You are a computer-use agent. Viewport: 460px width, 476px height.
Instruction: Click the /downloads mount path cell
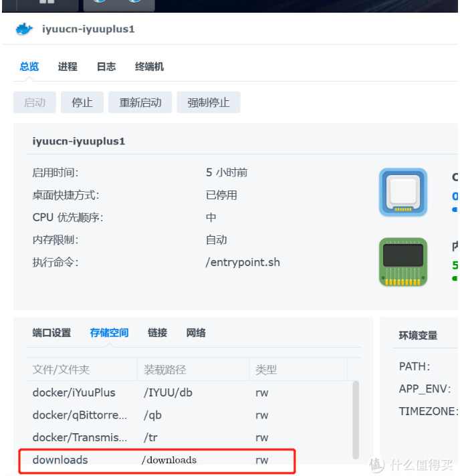click(168, 460)
